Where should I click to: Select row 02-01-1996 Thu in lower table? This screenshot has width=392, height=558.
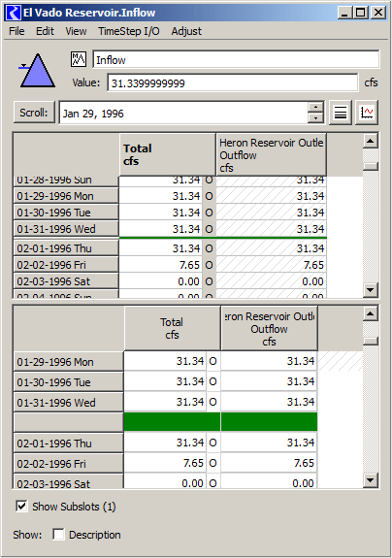(69, 443)
